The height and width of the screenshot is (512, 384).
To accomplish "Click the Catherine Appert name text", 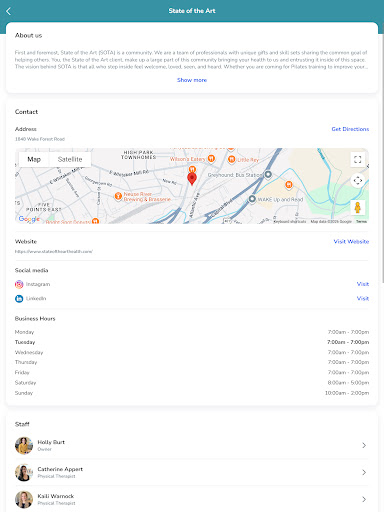I will [60, 469].
